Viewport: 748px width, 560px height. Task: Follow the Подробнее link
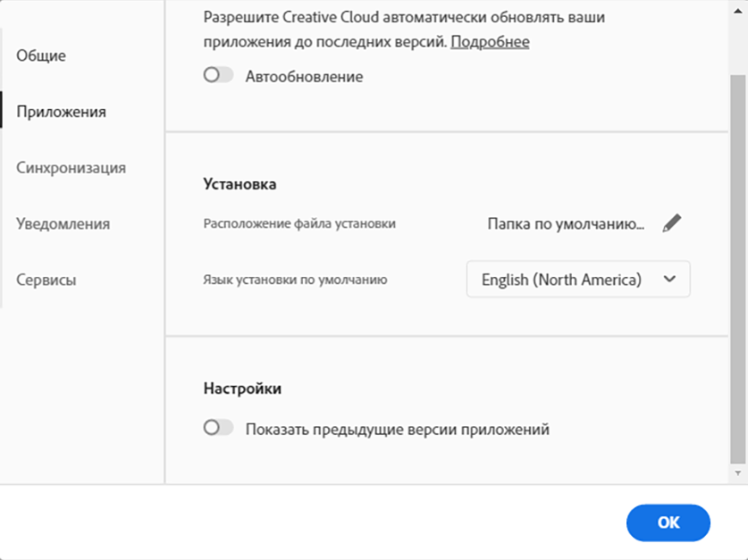coord(490,42)
